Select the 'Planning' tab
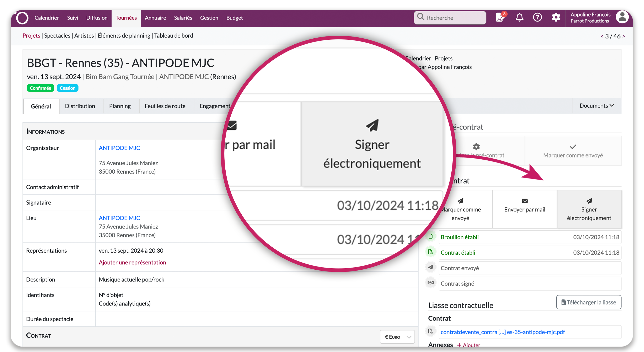Screen dimensions: 644x352 click(120, 106)
